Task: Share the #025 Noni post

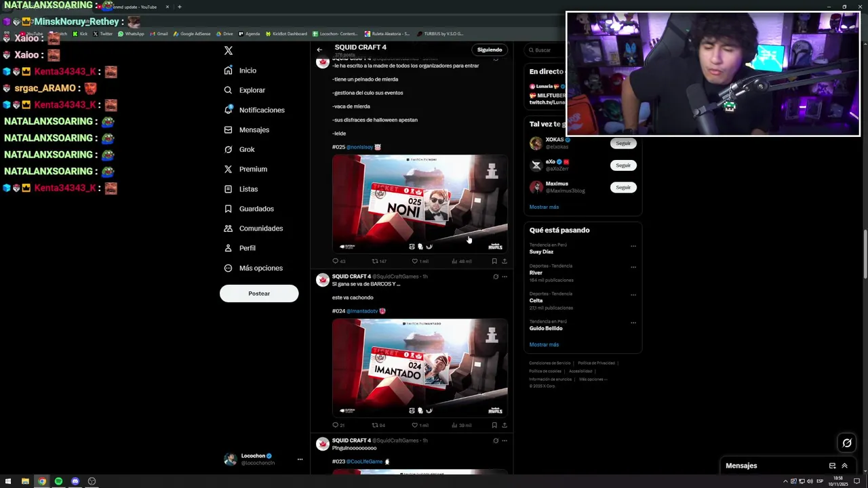Action: tap(505, 261)
